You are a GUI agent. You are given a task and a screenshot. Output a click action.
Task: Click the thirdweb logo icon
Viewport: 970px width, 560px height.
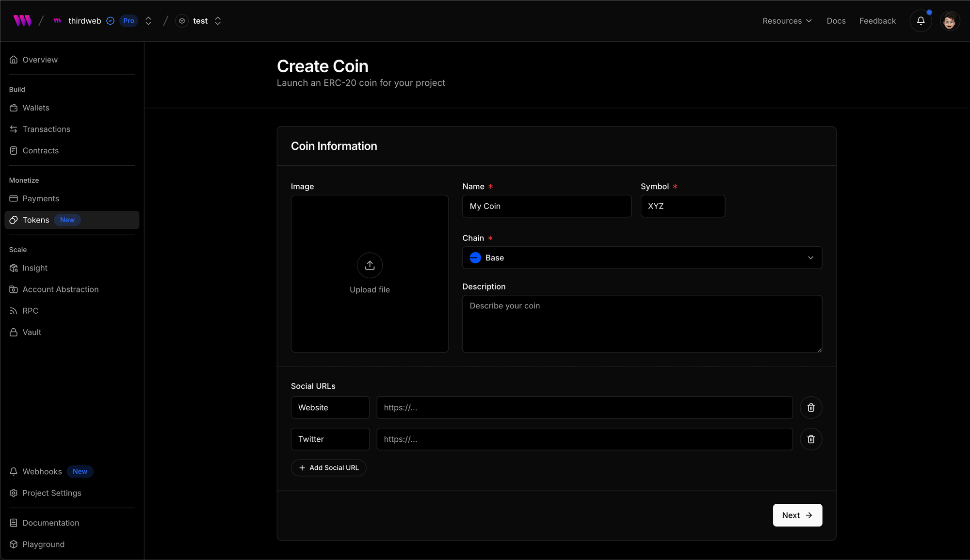point(22,21)
